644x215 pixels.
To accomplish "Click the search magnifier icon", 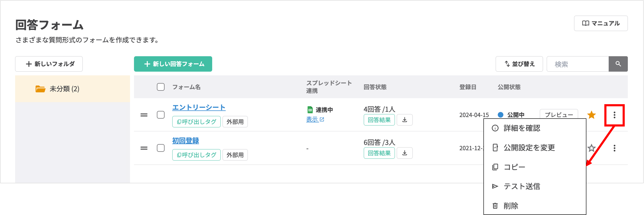I will point(618,64).
